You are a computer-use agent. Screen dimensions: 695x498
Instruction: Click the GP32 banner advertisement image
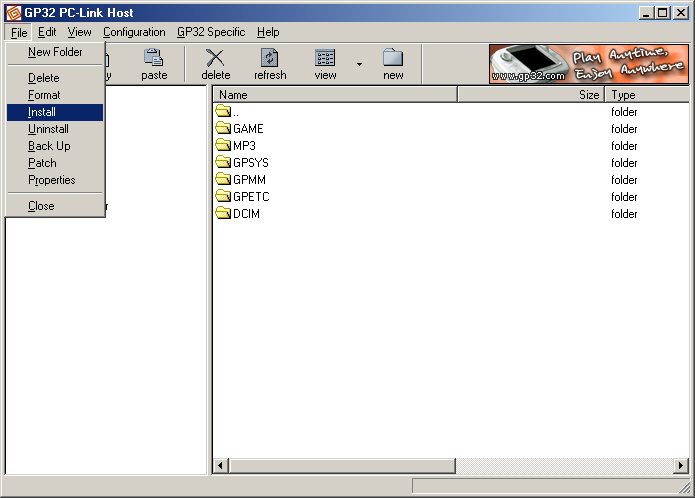coord(588,64)
